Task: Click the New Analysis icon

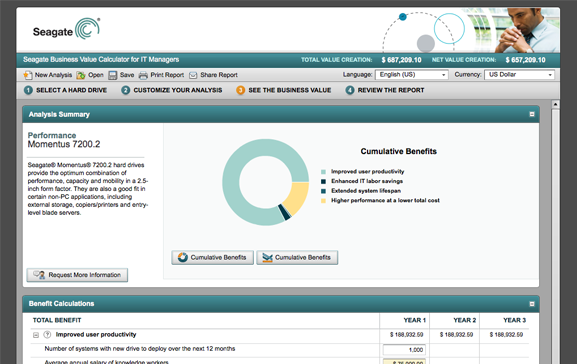Action: [28, 75]
